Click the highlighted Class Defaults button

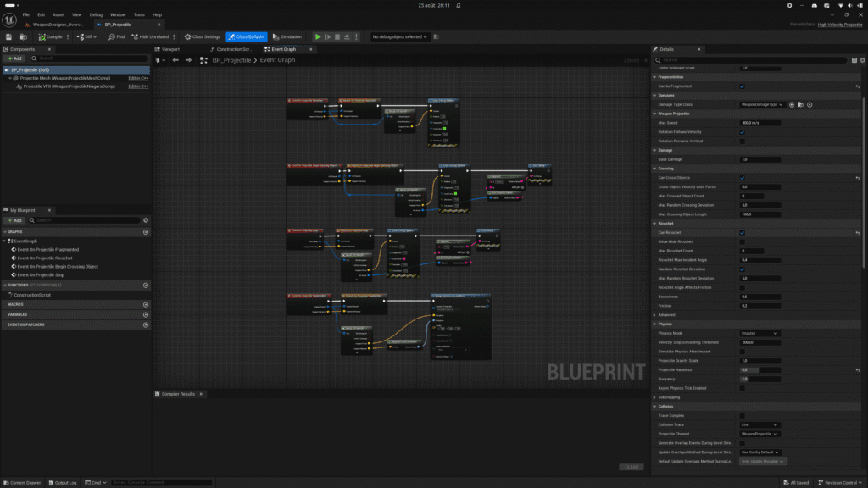coord(247,37)
